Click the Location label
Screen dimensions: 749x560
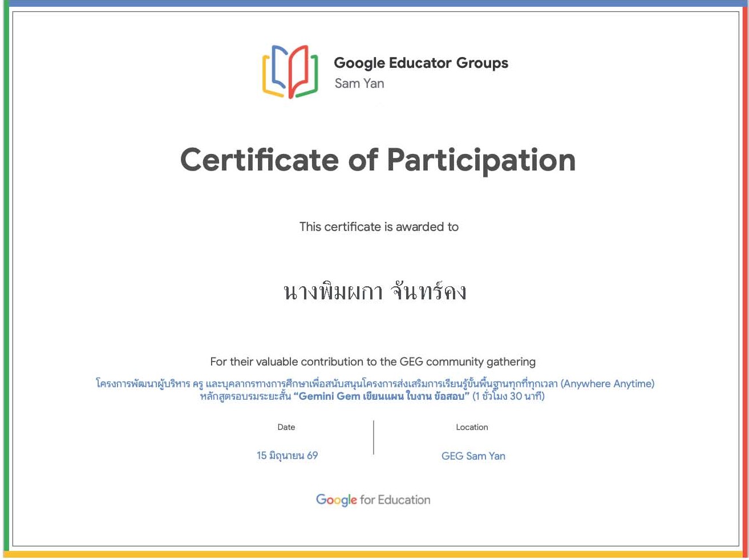pyautogui.click(x=472, y=427)
